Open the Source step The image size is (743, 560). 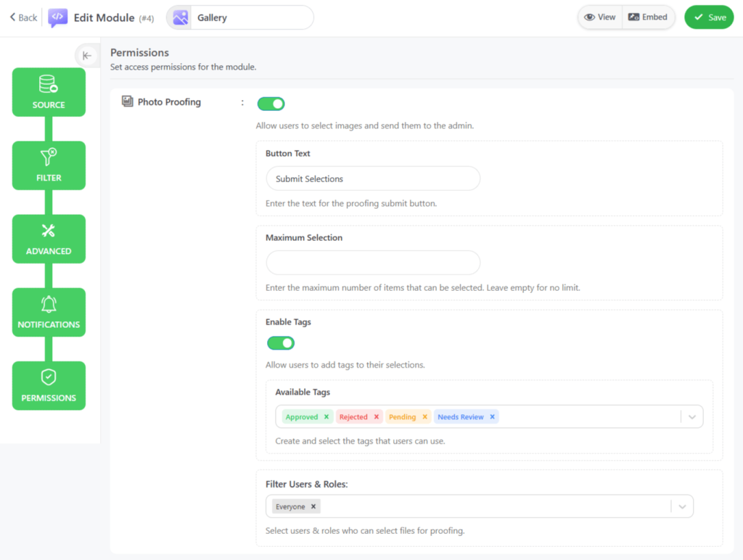click(49, 92)
